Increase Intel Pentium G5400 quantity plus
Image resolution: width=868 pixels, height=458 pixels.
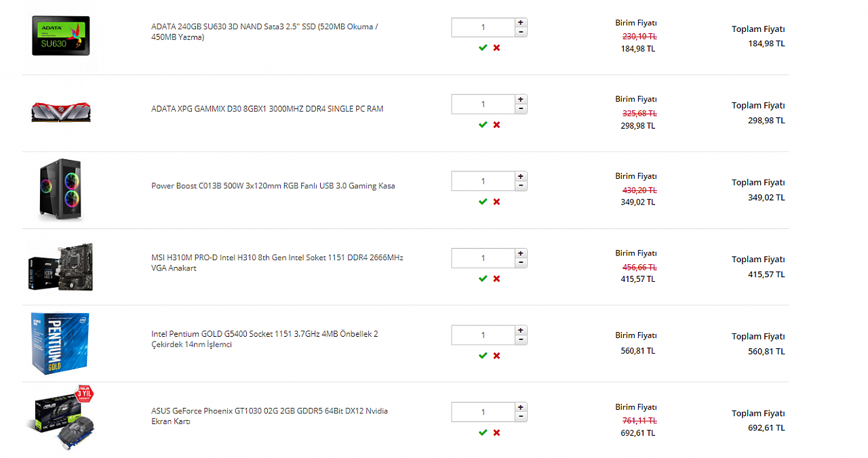coord(521,331)
